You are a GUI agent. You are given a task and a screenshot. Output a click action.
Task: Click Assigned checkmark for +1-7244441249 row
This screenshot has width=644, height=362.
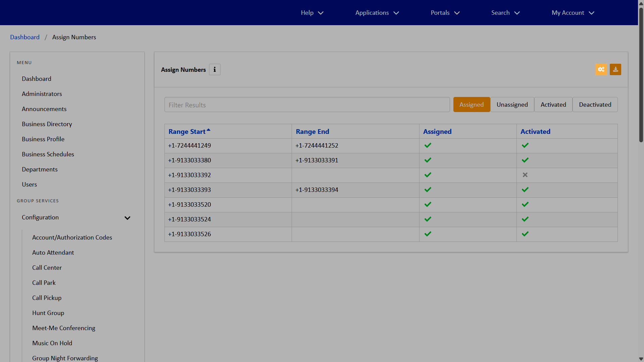point(428,145)
